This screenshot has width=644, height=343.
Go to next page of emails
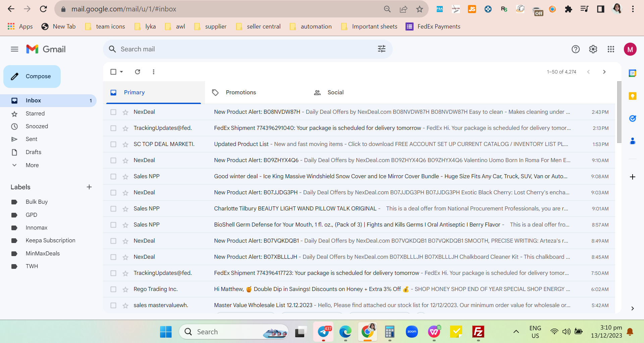604,72
